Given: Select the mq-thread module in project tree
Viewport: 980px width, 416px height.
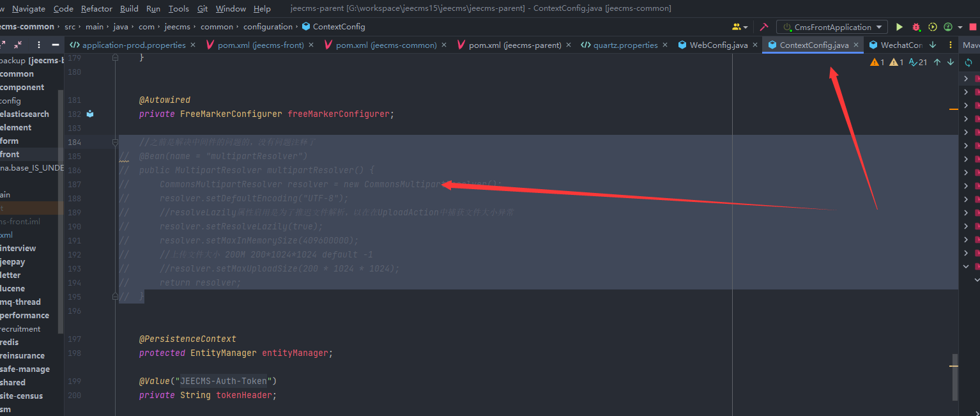Looking at the screenshot, I should [20, 302].
